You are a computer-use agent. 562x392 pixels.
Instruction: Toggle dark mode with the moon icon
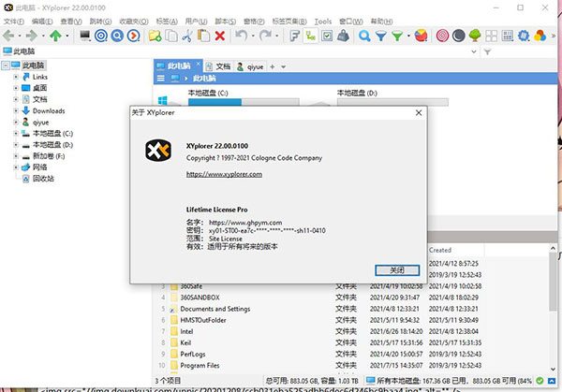[x=458, y=36]
